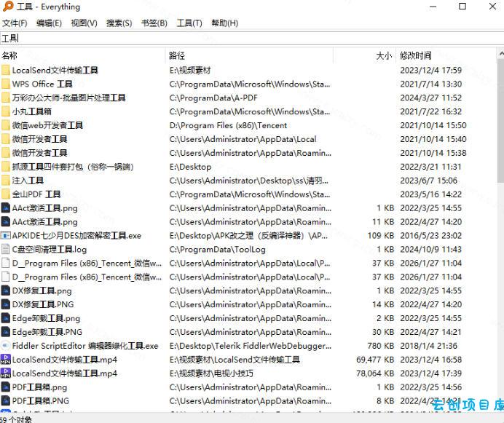This screenshot has height=423, width=504.
Task: Open the 编辑(E) menu
Action: (x=49, y=23)
